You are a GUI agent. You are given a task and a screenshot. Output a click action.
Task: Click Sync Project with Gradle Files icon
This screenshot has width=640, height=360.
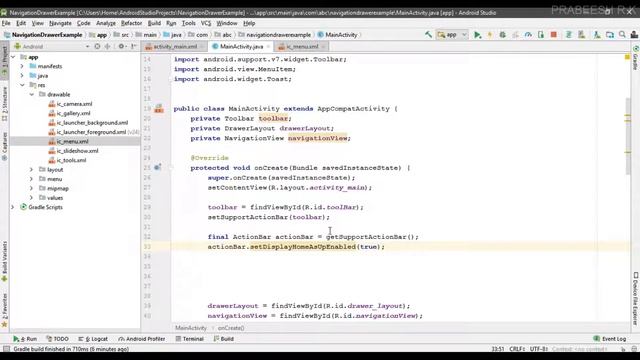[569, 35]
